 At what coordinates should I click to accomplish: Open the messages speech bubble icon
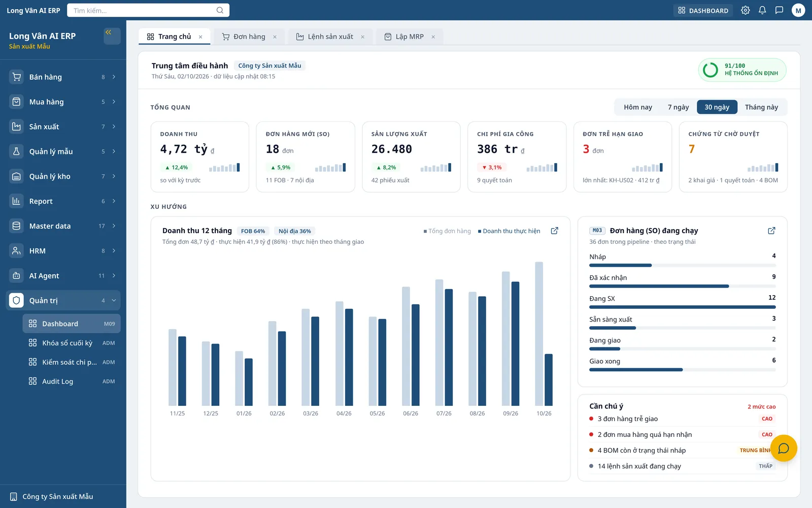(779, 10)
